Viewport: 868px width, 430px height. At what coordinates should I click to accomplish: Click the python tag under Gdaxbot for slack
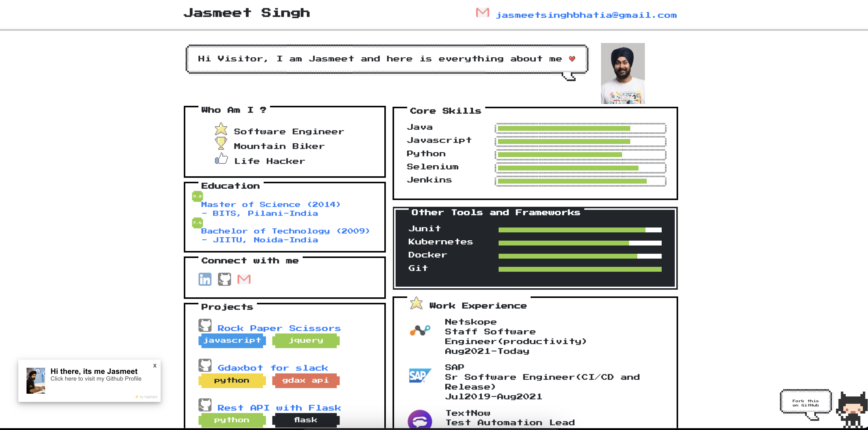pyautogui.click(x=232, y=380)
